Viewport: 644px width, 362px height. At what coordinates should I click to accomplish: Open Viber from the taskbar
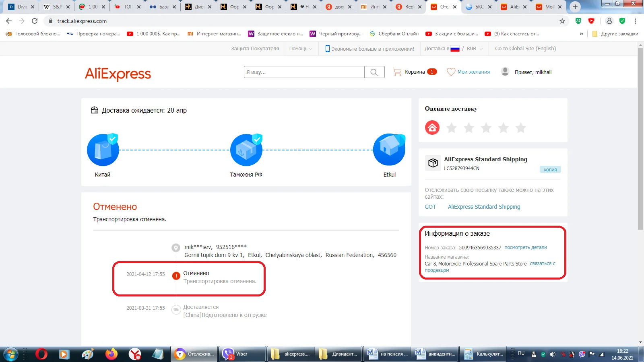click(242, 354)
